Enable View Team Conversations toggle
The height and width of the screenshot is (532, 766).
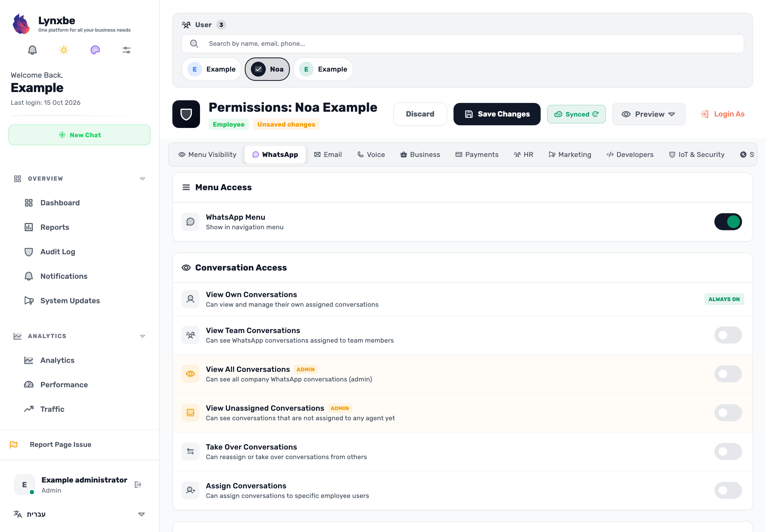click(x=728, y=335)
